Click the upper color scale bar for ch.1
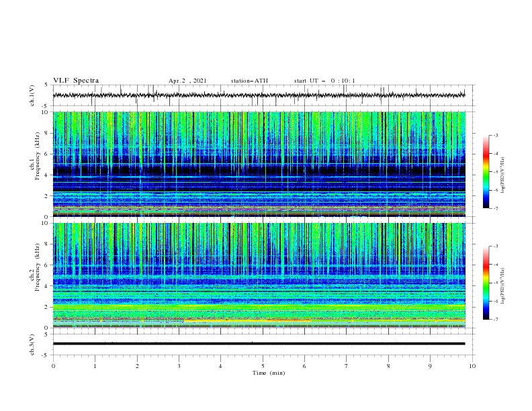 pos(486,172)
